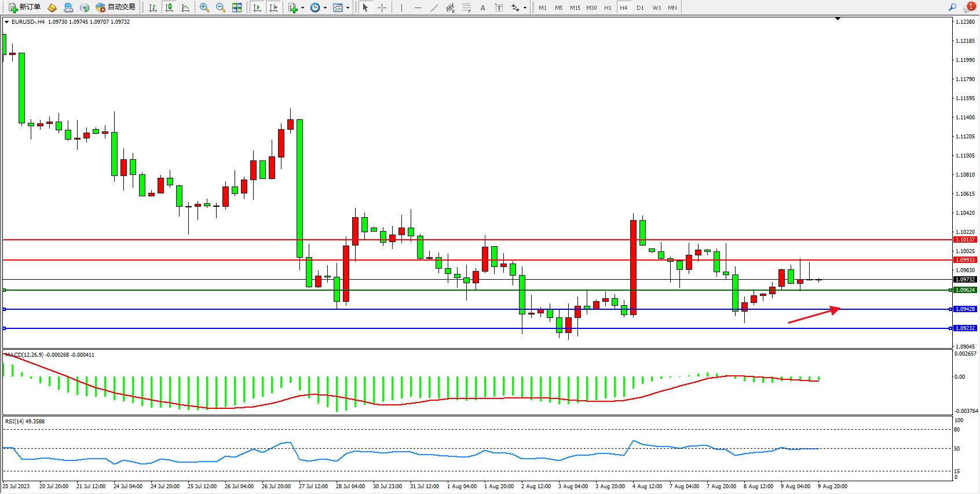Select the Fibonacci retracement tool
Screen dimensions: 980x494
coord(466,8)
